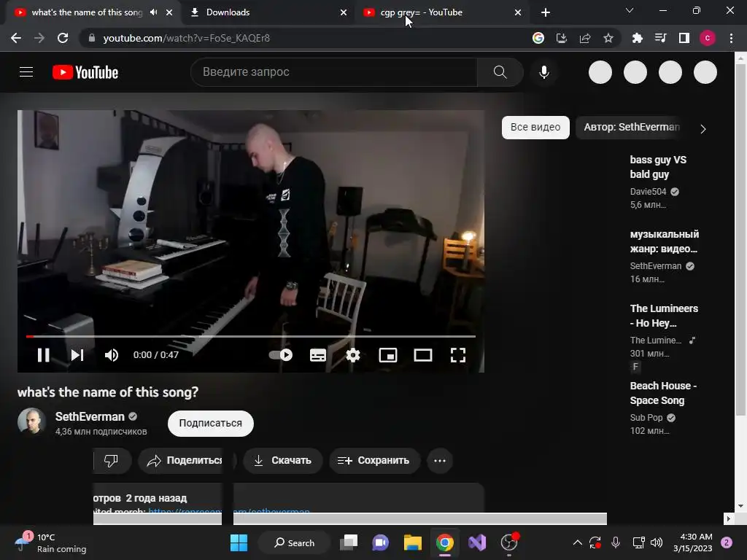Screen dimensions: 747x560
Task: Go forward in browser history
Action: (x=39, y=38)
